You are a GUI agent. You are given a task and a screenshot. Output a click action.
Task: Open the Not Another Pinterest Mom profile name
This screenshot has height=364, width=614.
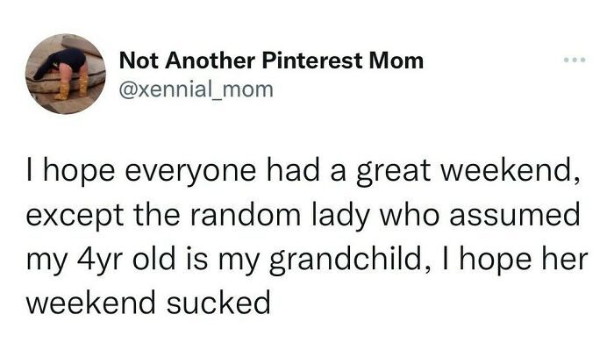coord(271,61)
